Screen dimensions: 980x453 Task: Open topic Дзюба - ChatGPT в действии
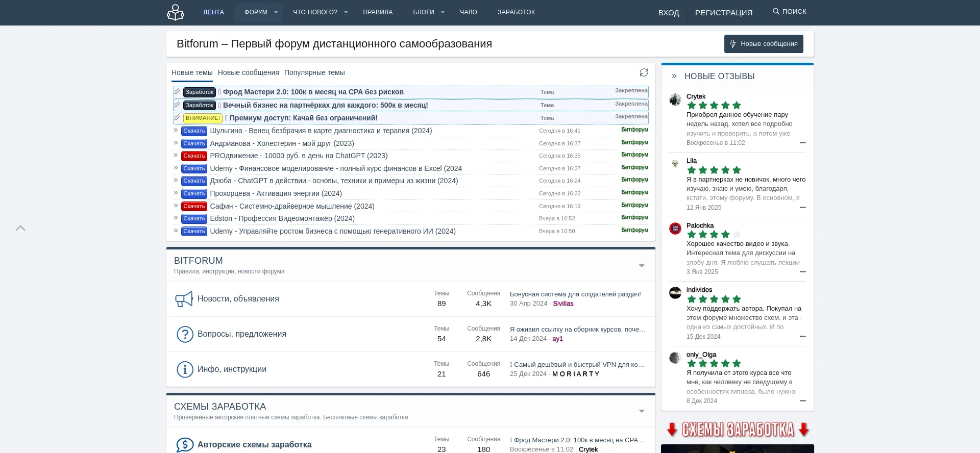(334, 181)
